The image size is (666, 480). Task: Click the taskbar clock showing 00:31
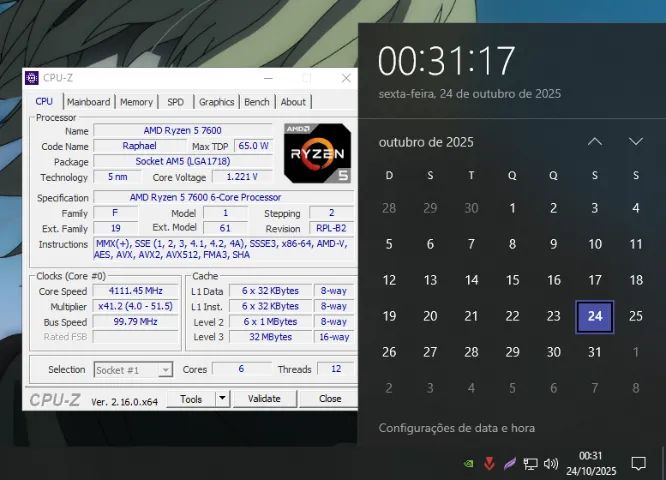pyautogui.click(x=591, y=463)
